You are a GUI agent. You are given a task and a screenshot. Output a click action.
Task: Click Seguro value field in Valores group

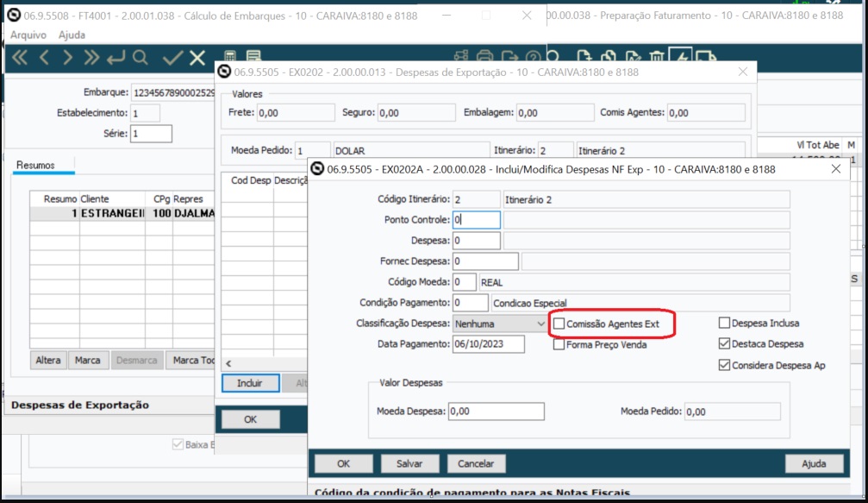point(416,112)
